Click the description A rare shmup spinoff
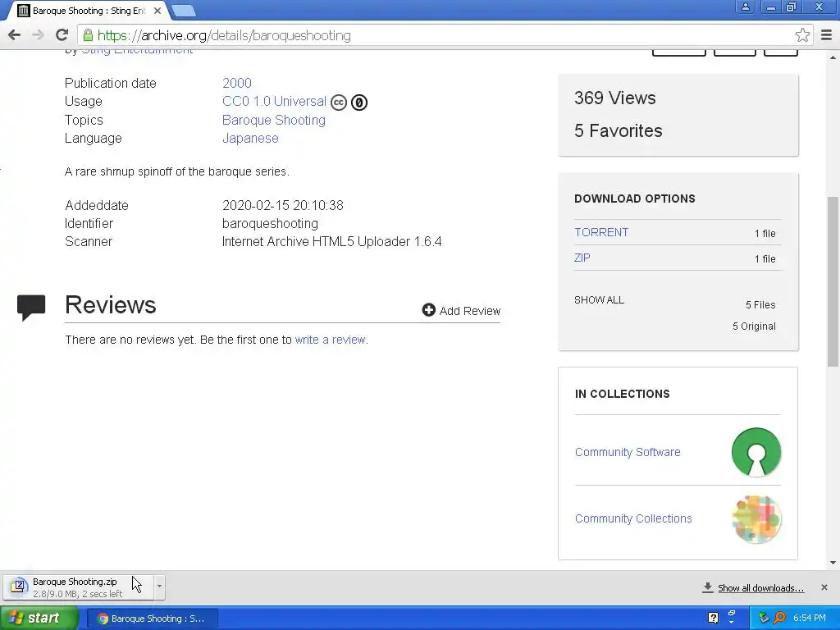Image resolution: width=840 pixels, height=630 pixels. pos(177,171)
